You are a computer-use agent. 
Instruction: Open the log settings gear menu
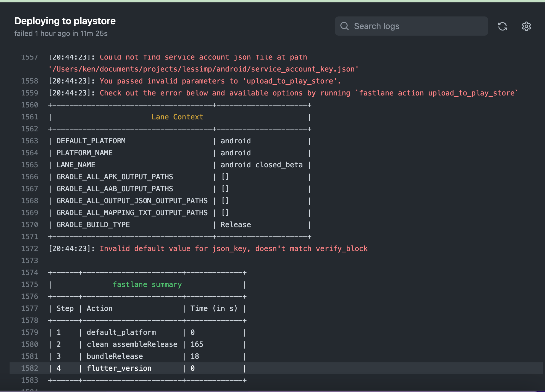tap(526, 26)
